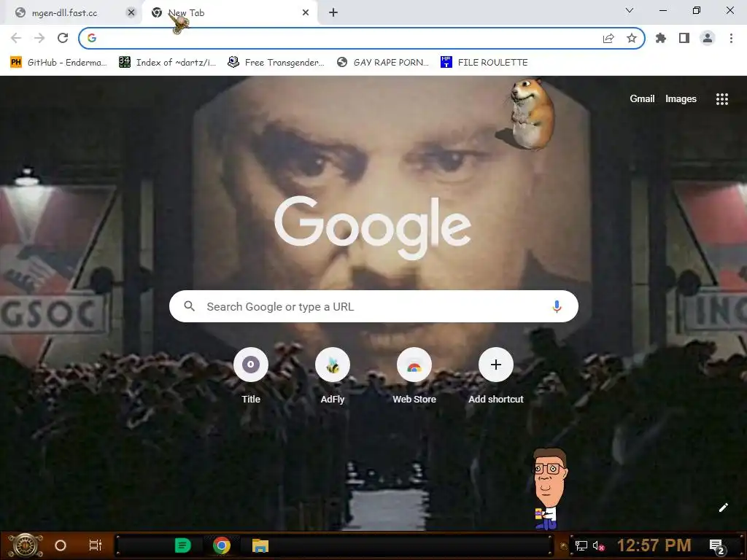Click the Chrome taskbar icon
This screenshot has width=747, height=560.
(x=222, y=545)
